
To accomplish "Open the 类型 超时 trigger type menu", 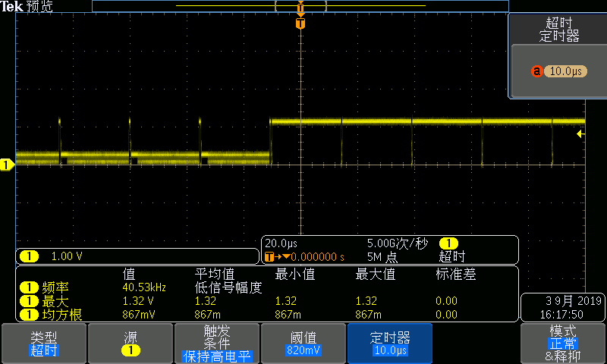I will tap(44, 343).
